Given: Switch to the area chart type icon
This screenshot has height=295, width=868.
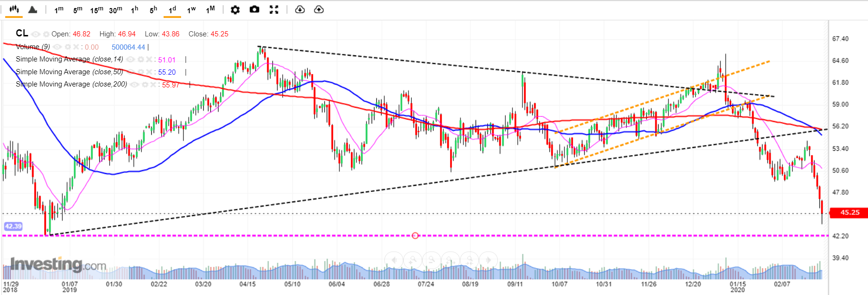Looking at the screenshot, I should pyautogui.click(x=33, y=9).
